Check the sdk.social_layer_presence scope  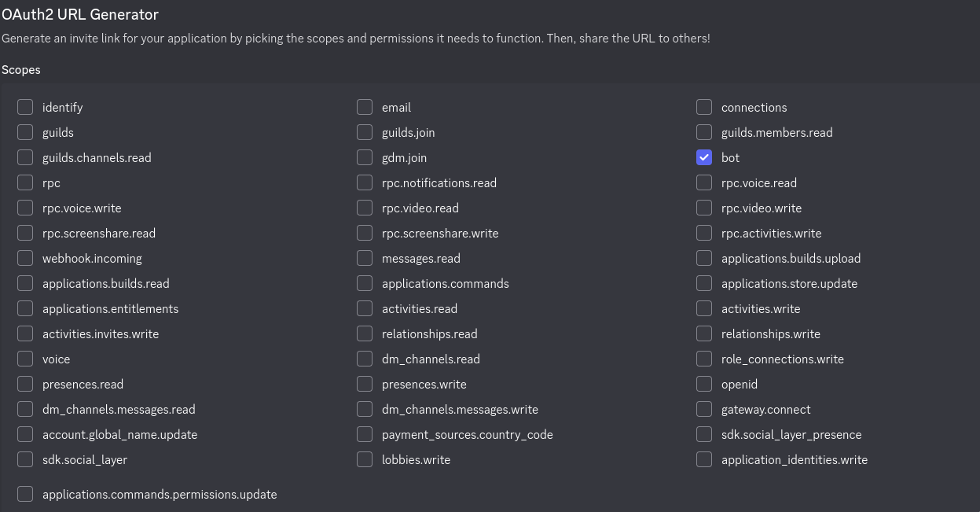703,434
